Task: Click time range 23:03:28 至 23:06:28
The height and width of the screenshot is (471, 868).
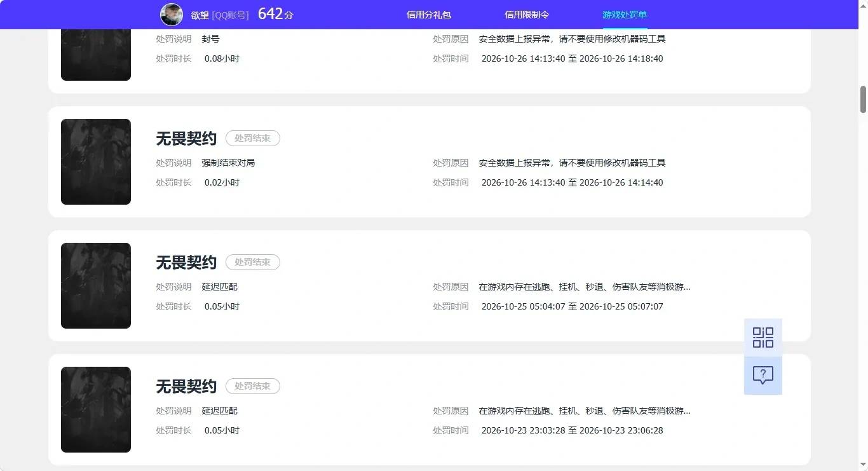Action: coord(572,430)
